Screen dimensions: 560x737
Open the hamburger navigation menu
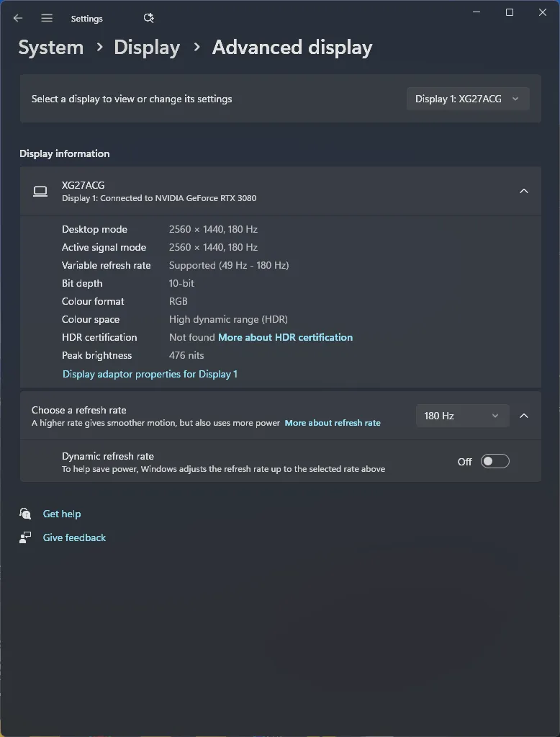coord(47,18)
